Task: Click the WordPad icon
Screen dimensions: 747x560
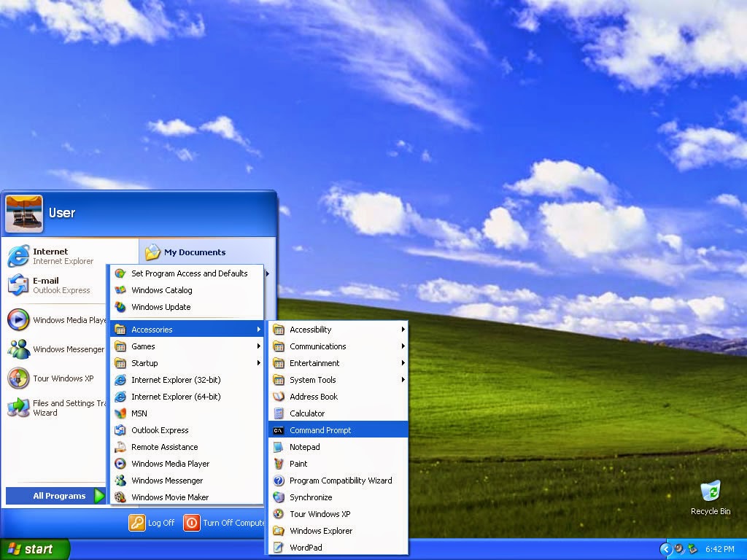Action: (x=279, y=548)
